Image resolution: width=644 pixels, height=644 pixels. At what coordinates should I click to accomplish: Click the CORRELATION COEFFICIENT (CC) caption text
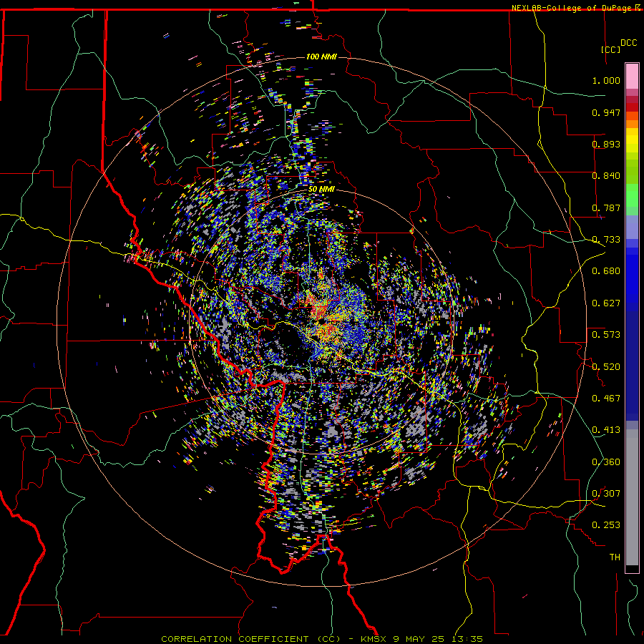[250, 639]
